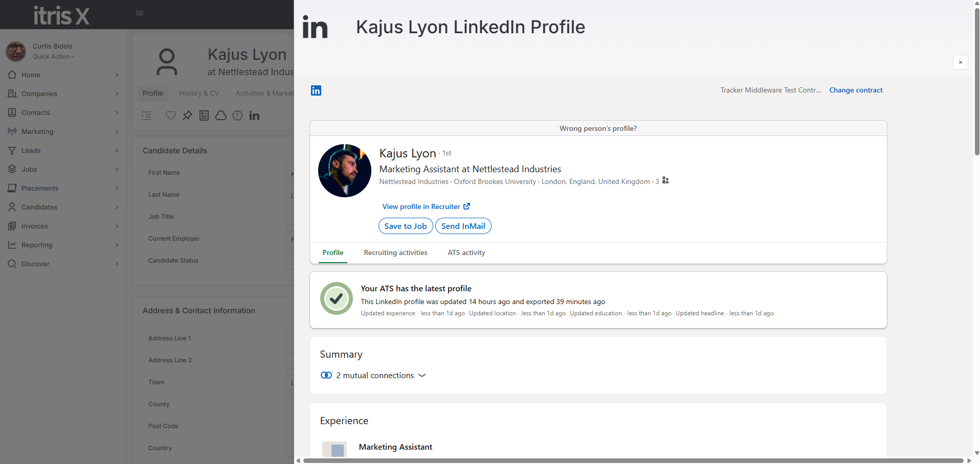Click the document notes icon in candidate toolbar
This screenshot has width=980, height=464.
tap(204, 115)
